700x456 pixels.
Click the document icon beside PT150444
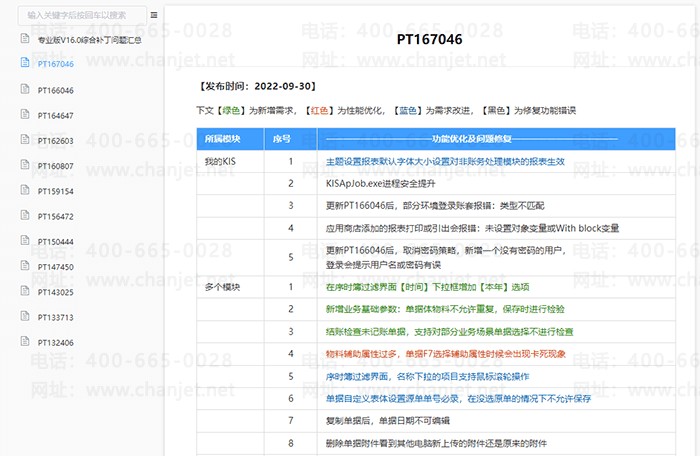[25, 241]
